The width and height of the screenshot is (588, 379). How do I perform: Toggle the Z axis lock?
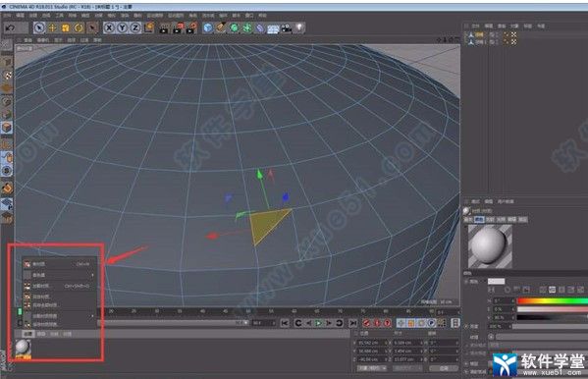pos(135,27)
